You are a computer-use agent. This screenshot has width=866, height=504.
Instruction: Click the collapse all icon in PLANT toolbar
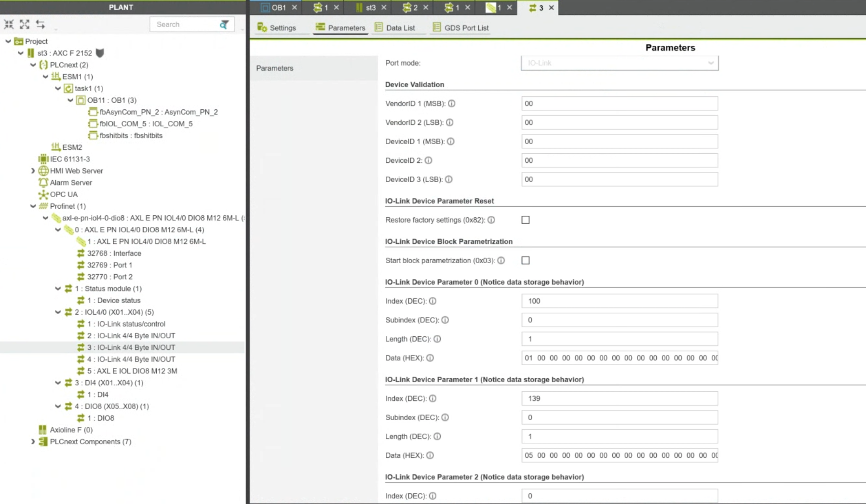coord(9,24)
